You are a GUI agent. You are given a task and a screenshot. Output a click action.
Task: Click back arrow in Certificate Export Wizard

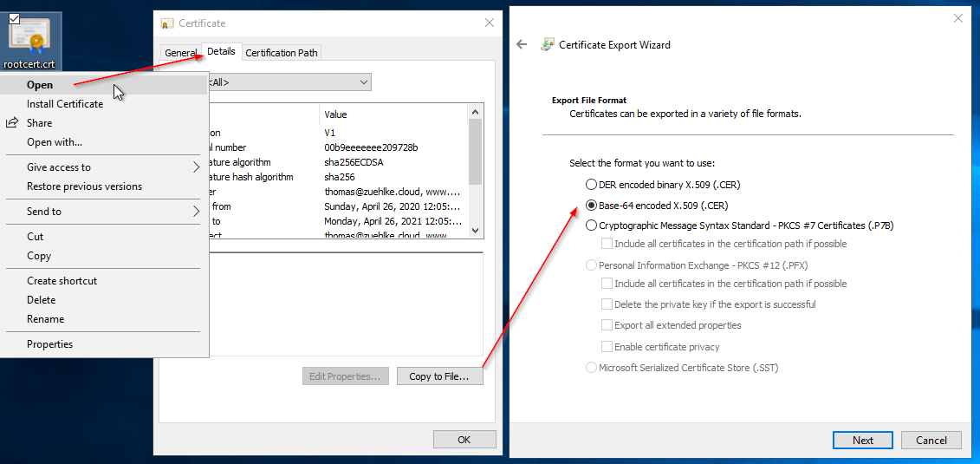point(522,44)
